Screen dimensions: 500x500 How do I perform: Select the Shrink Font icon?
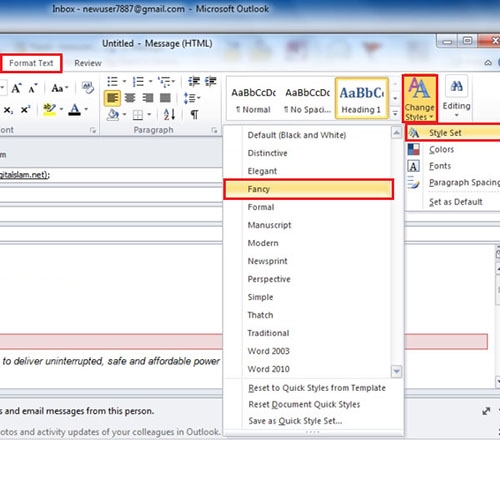tap(33, 88)
